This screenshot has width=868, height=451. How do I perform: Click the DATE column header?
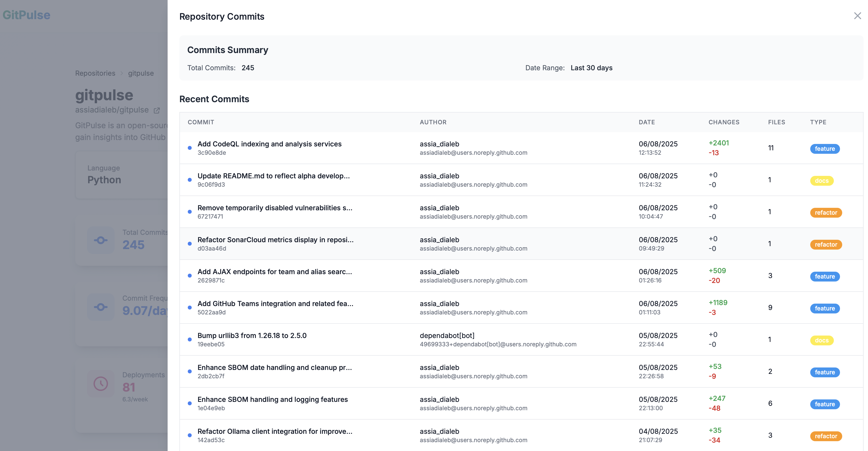pos(647,122)
